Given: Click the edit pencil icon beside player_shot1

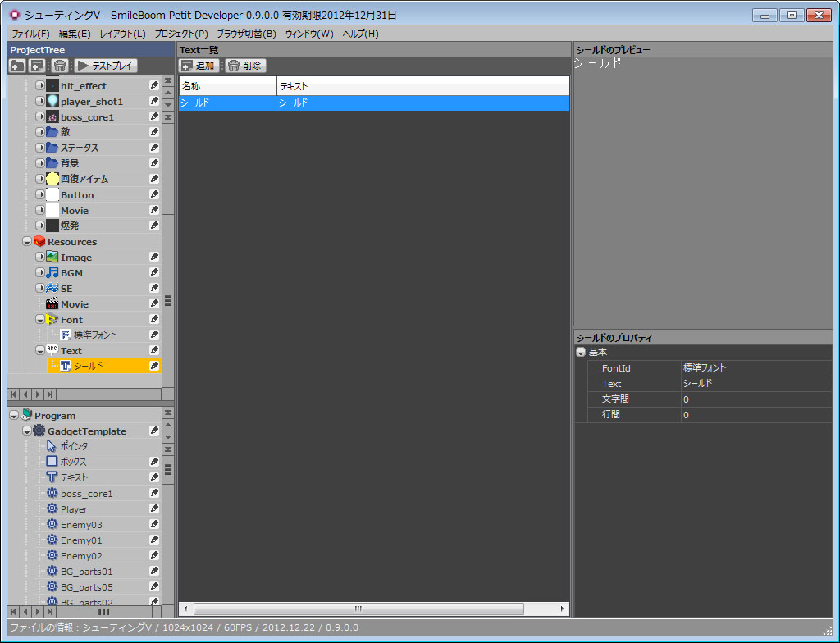Looking at the screenshot, I should 154,101.
